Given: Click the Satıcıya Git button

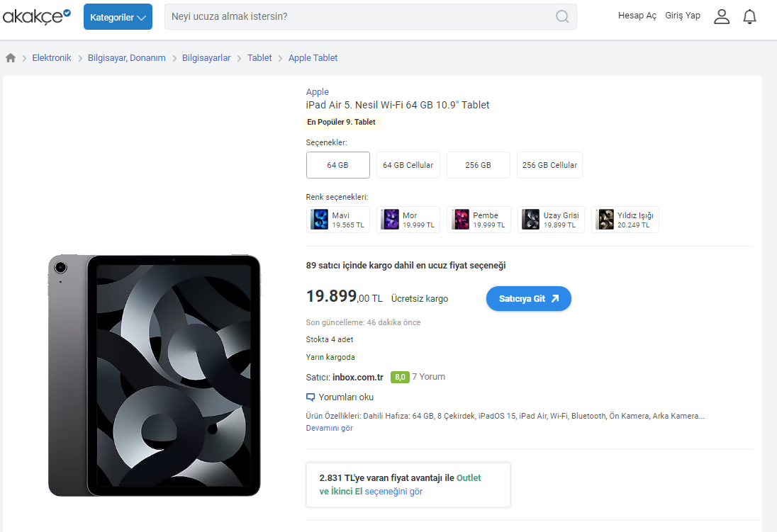Looking at the screenshot, I should pos(528,299).
